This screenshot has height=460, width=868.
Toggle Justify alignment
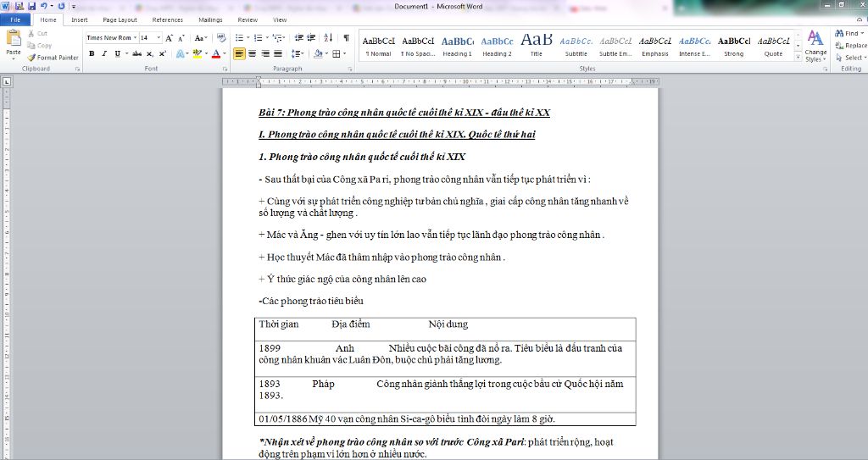pyautogui.click(x=278, y=53)
